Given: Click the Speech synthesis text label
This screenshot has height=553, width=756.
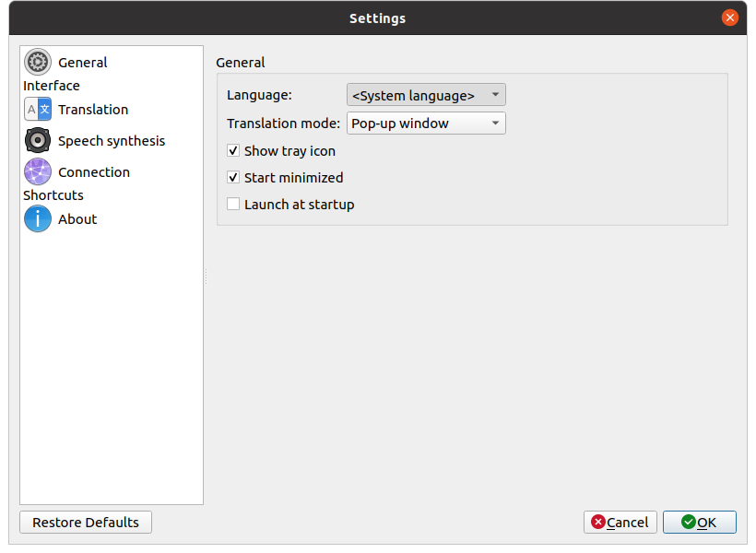Looking at the screenshot, I should pos(112,141).
